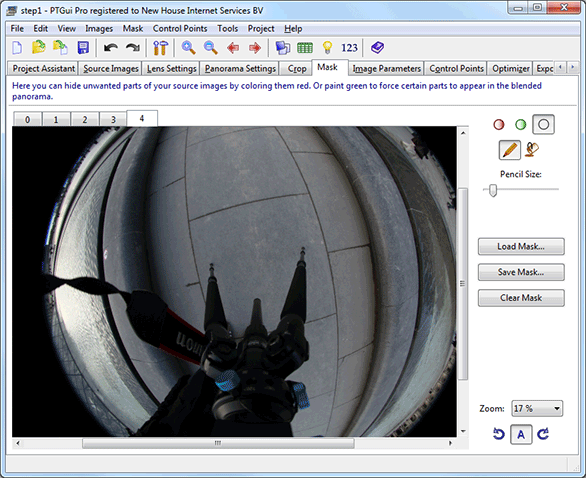
Task: Activate the Fill bucket tool
Action: (x=532, y=149)
